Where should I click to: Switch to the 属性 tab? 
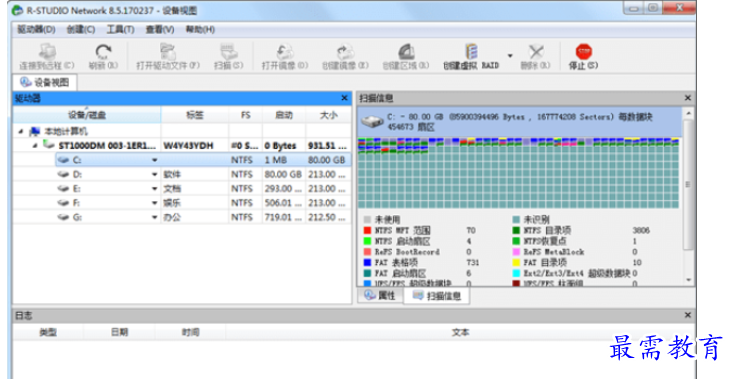point(380,296)
